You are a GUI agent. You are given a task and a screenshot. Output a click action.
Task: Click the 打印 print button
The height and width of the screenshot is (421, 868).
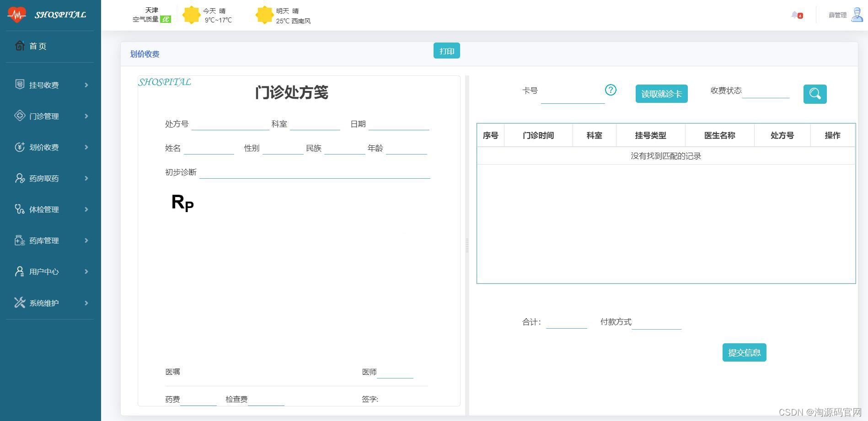447,51
